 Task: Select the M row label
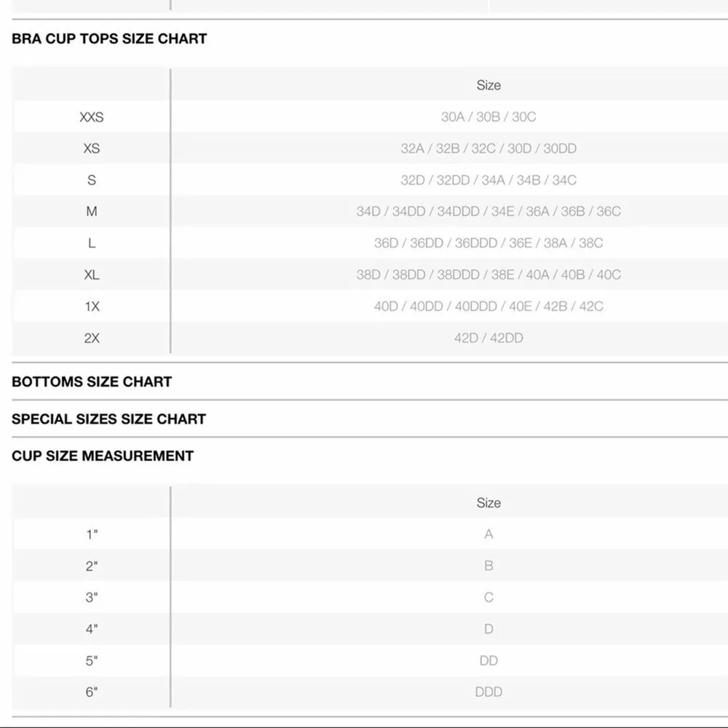tap(92, 212)
